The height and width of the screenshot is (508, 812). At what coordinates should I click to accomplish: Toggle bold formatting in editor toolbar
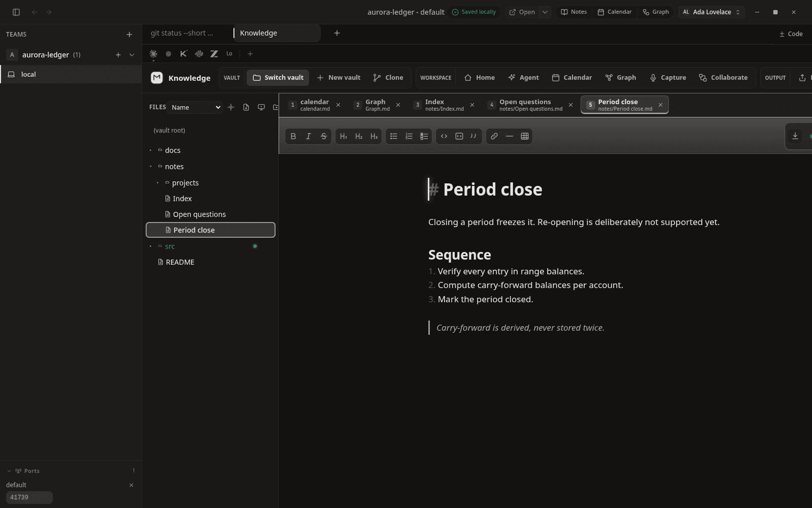(293, 136)
